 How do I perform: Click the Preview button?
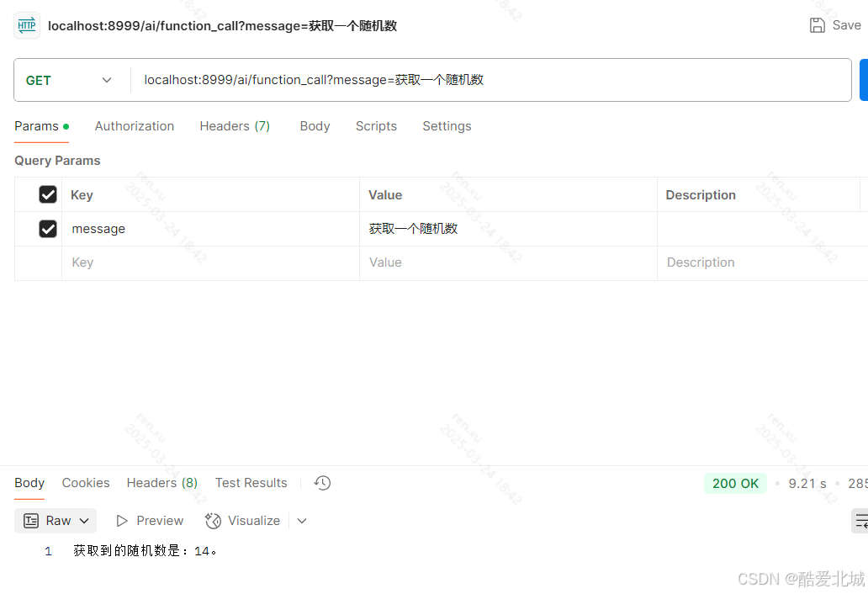[x=150, y=520]
